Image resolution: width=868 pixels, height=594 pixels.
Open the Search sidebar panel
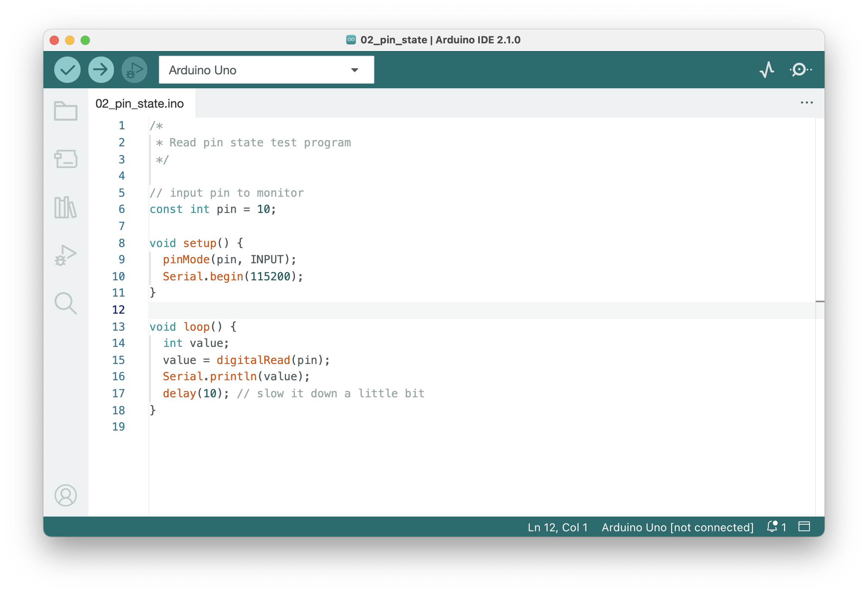(x=65, y=303)
